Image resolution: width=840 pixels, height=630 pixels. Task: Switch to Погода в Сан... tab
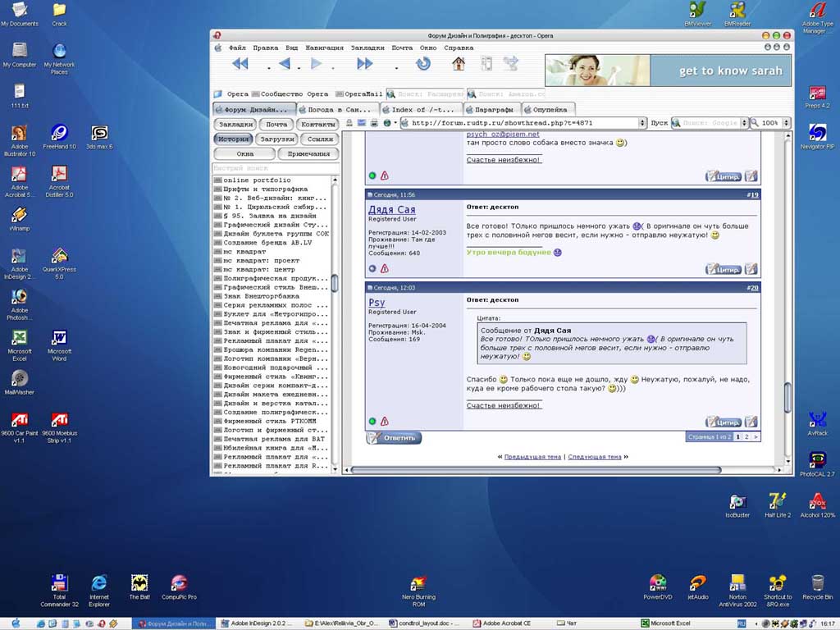coord(339,109)
